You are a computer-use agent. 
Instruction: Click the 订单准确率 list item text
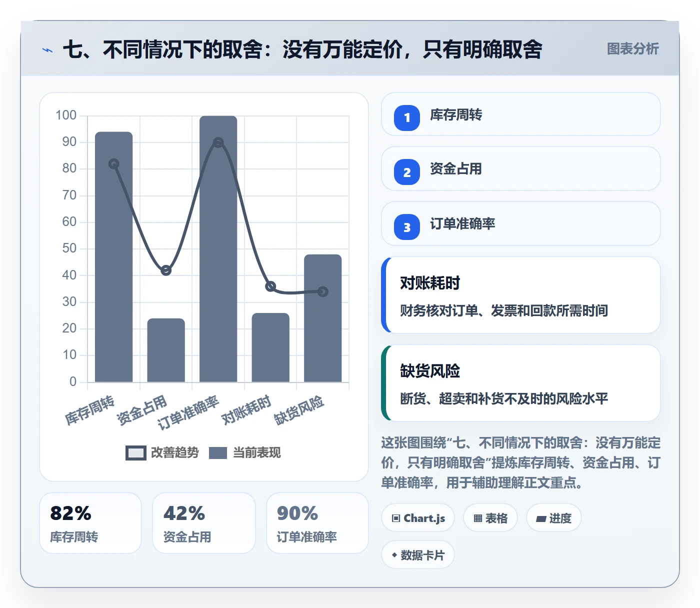tap(462, 224)
